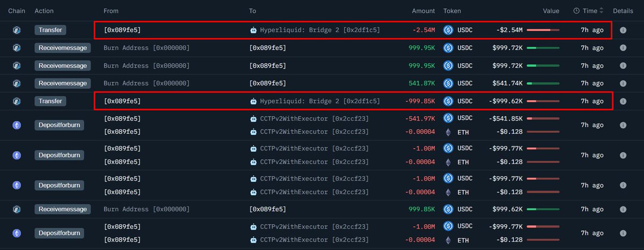Click the info icon for the -2.54M transfer

[x=623, y=30]
